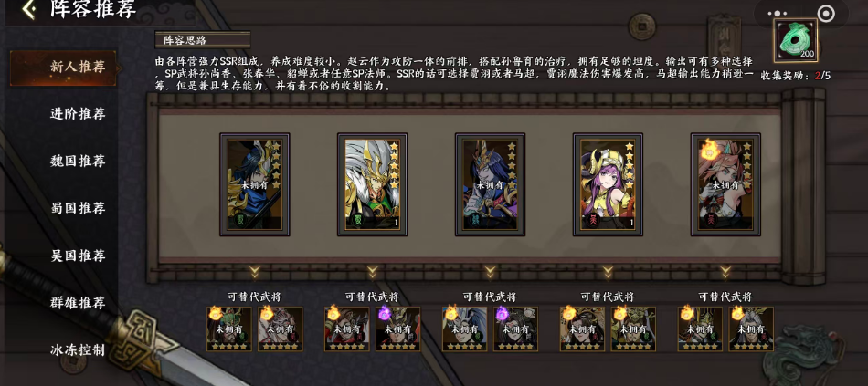Expand substitutes arrow under first hero card
The width and height of the screenshot is (868, 386).
tap(255, 272)
